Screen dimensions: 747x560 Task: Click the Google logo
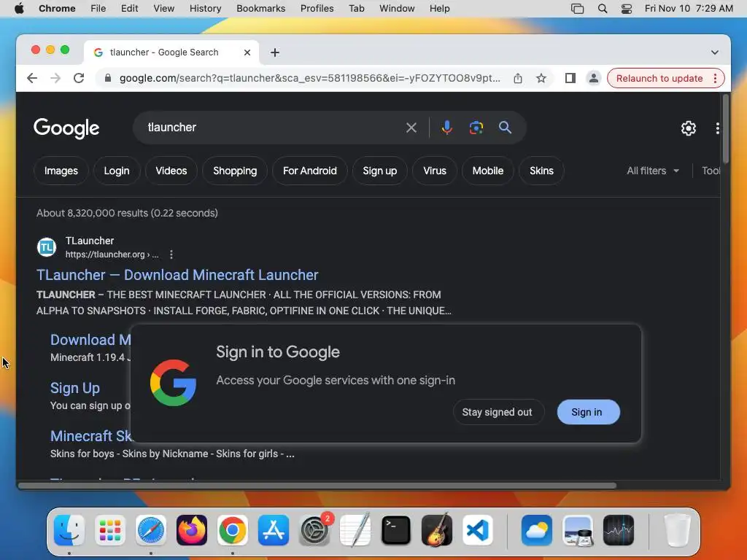66,128
